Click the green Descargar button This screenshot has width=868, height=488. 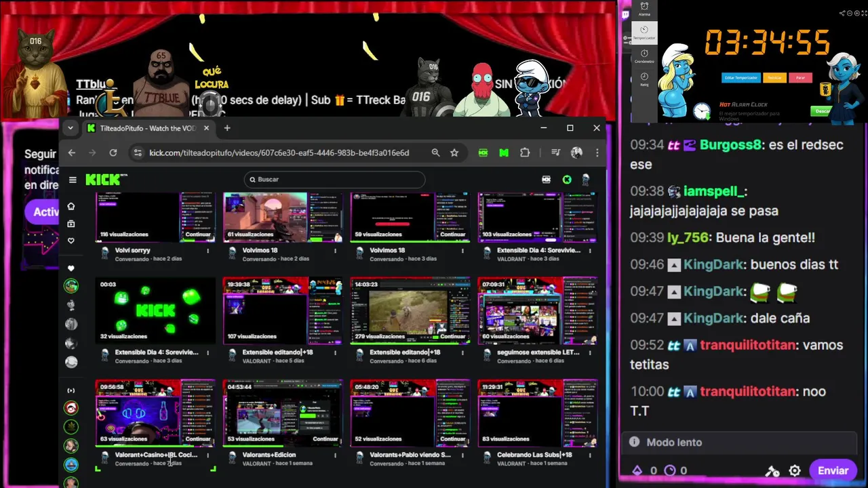pyautogui.click(x=823, y=110)
